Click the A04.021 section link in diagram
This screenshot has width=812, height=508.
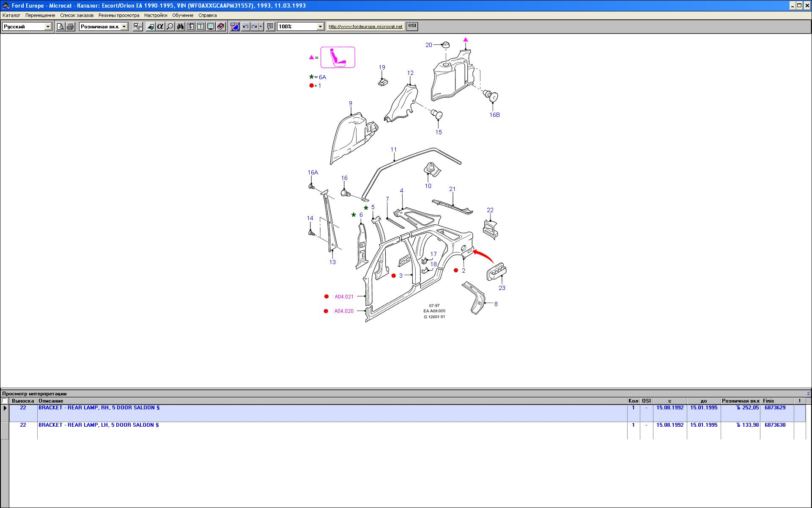pyautogui.click(x=344, y=297)
